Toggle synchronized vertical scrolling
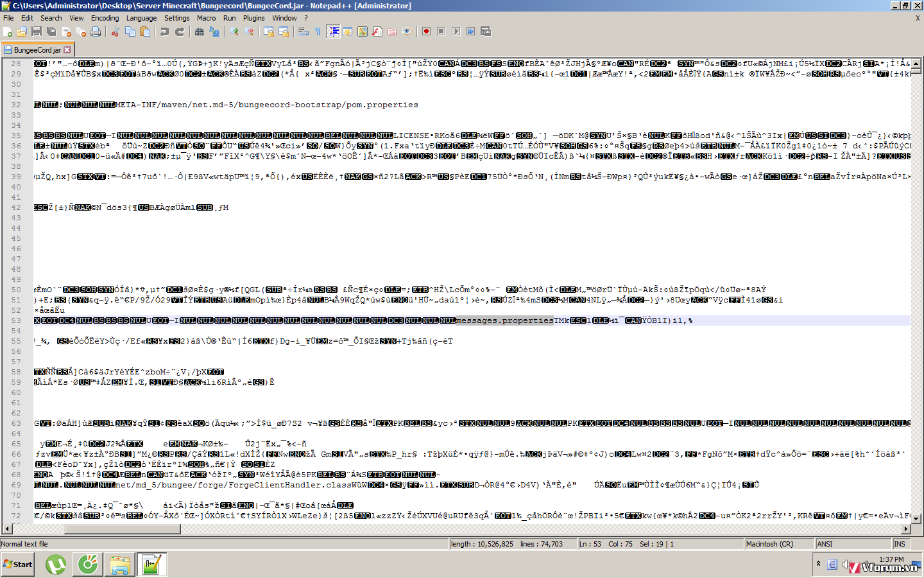 (x=269, y=31)
